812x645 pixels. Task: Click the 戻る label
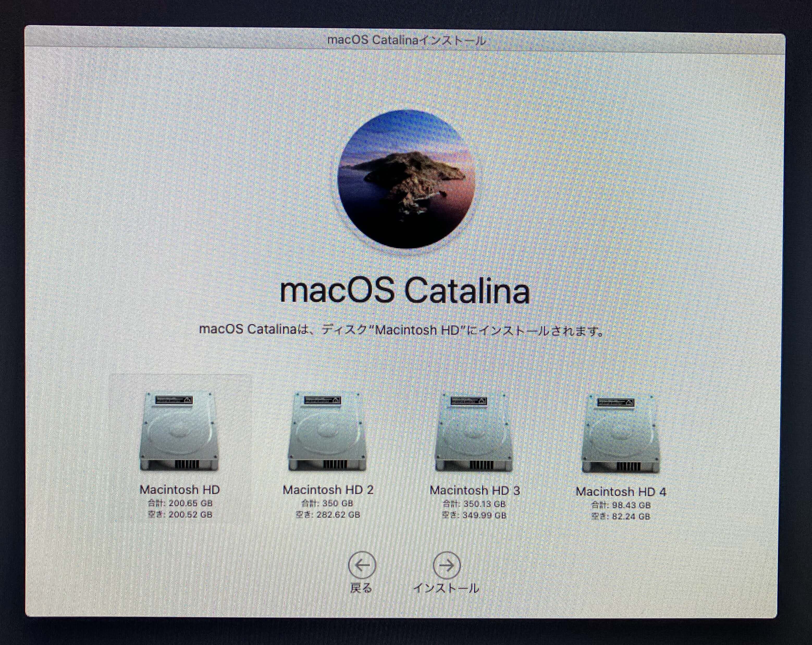tap(361, 588)
